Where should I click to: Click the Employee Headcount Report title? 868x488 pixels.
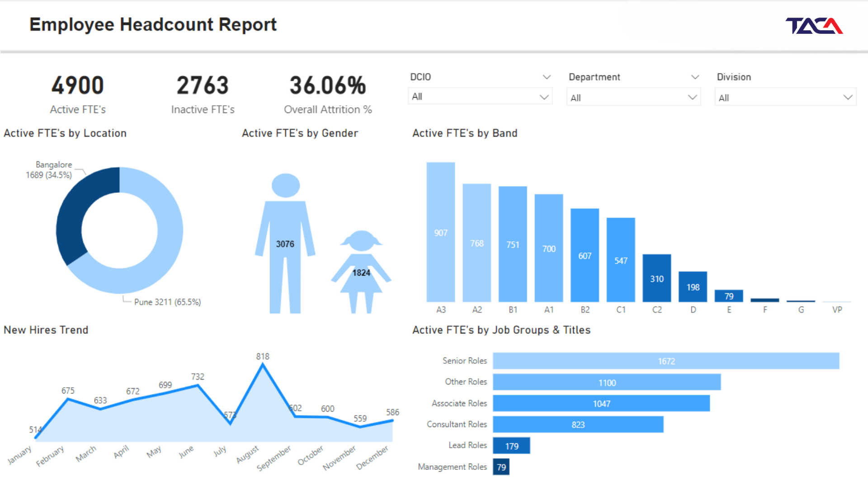click(153, 24)
